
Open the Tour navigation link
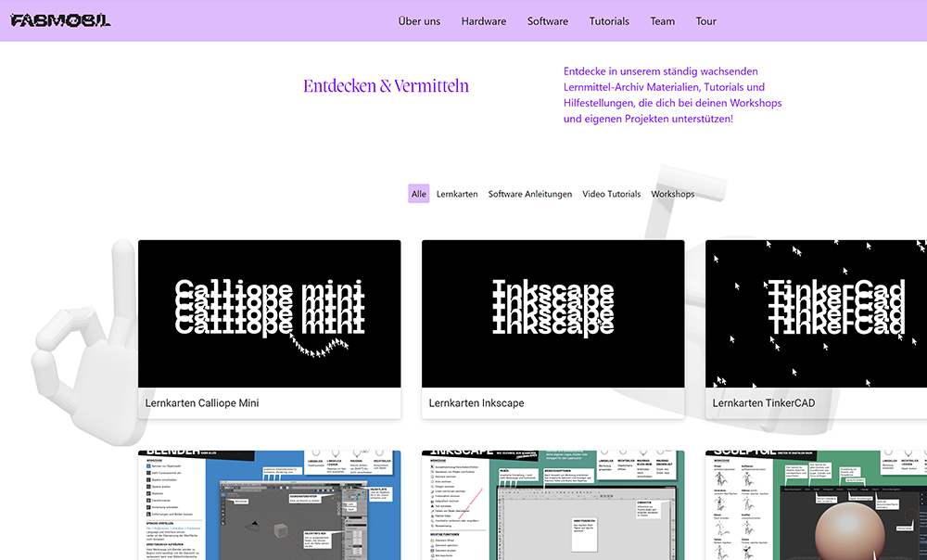click(705, 21)
